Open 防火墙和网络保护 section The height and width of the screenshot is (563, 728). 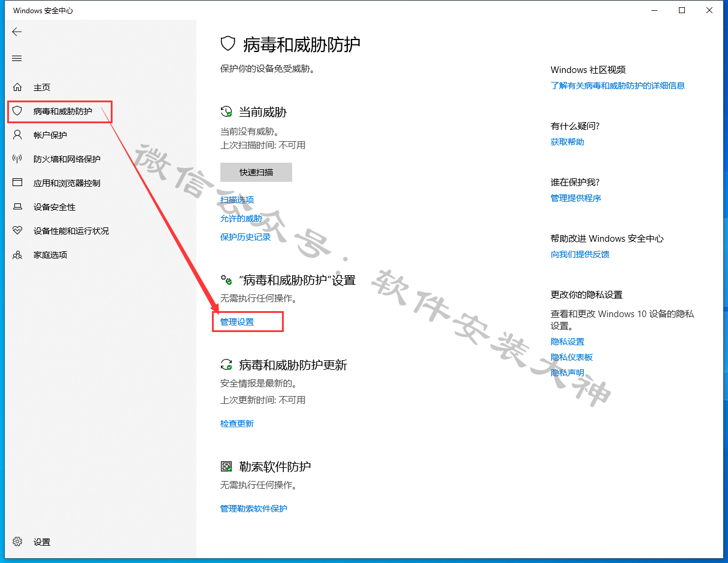pos(67,159)
